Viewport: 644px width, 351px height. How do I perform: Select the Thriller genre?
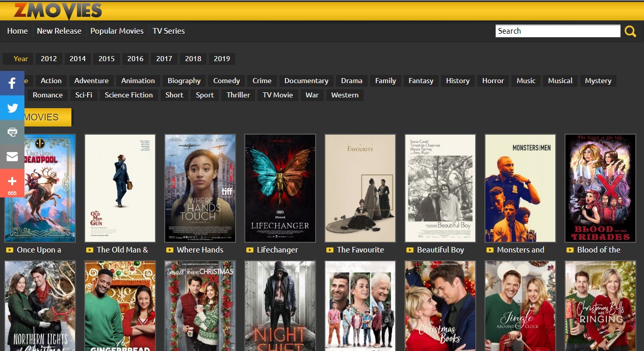pyautogui.click(x=239, y=95)
